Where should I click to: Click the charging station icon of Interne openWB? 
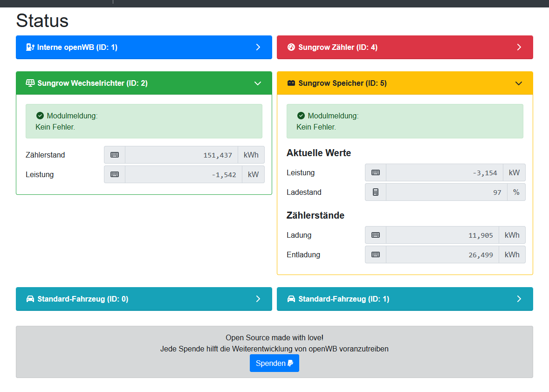[30, 47]
